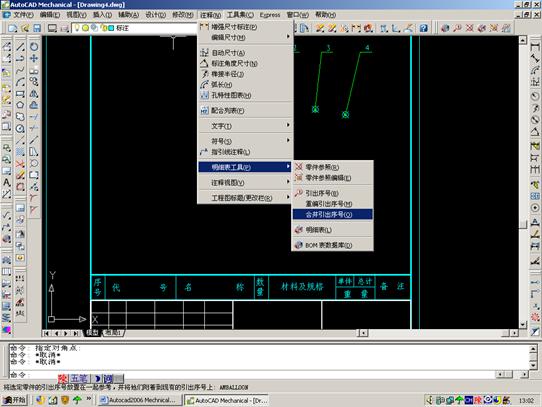Choose the Multiline Text A tool
Viewport: 542px width, 407px height.
coord(7,182)
